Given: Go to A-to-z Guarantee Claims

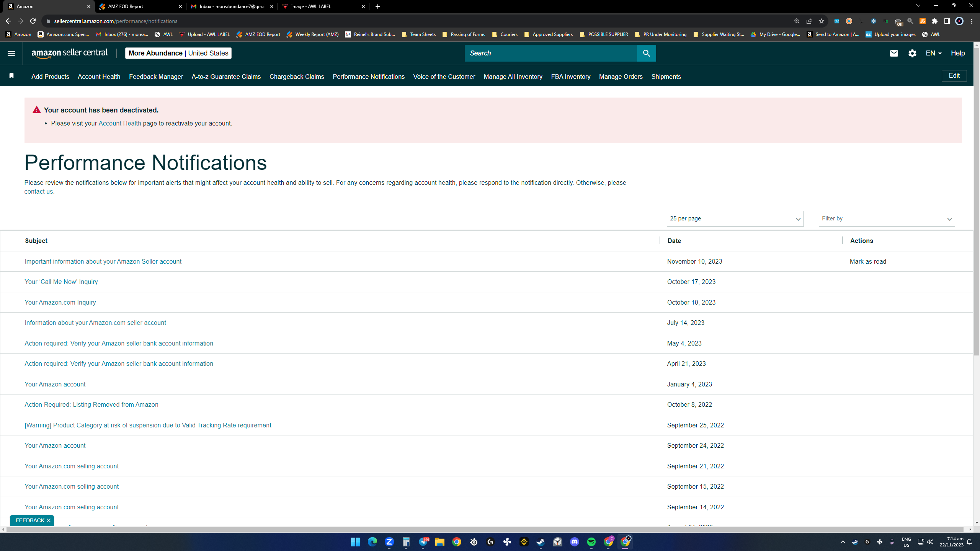Looking at the screenshot, I should [226, 77].
